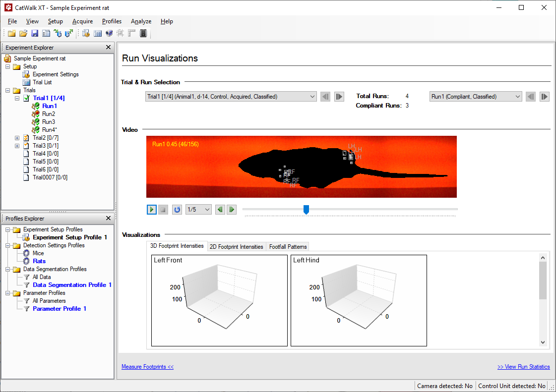This screenshot has height=392, width=556.
Task: Open the trial list table toolbar icon
Action: coord(98,33)
